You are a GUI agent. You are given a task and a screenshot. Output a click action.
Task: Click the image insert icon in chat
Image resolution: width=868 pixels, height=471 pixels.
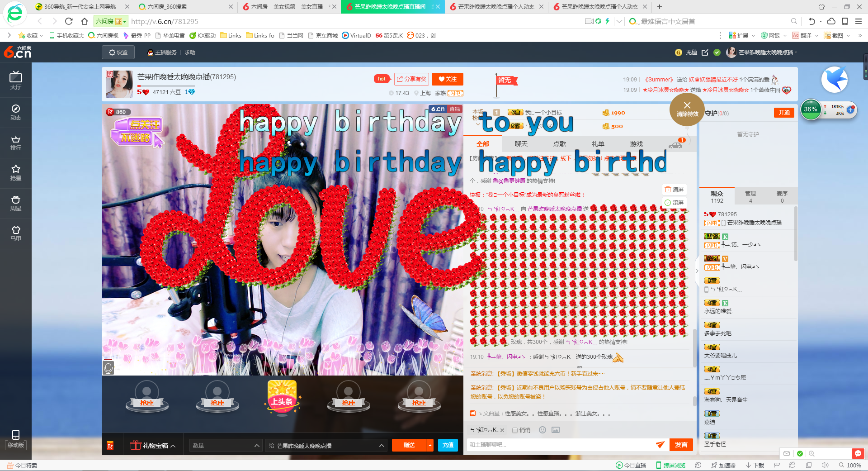pyautogui.click(x=556, y=430)
